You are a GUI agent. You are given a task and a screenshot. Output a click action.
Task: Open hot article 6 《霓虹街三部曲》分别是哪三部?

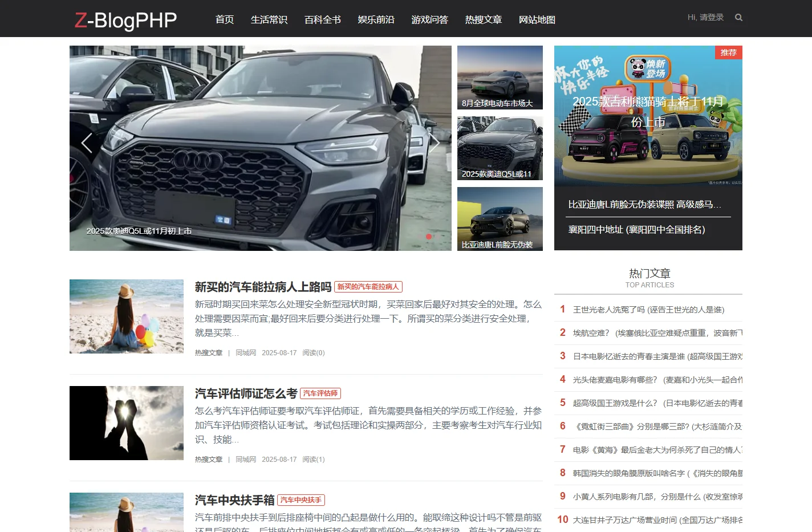[657, 427]
